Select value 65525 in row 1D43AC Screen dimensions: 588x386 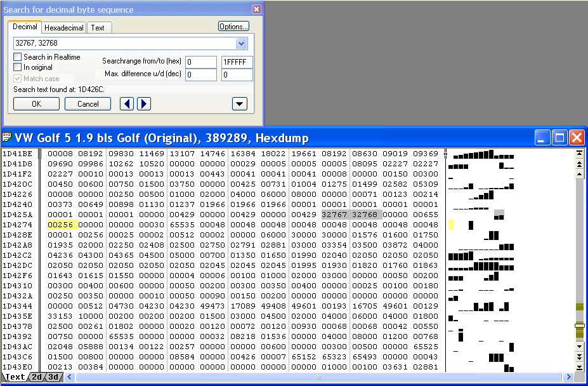coord(426,347)
